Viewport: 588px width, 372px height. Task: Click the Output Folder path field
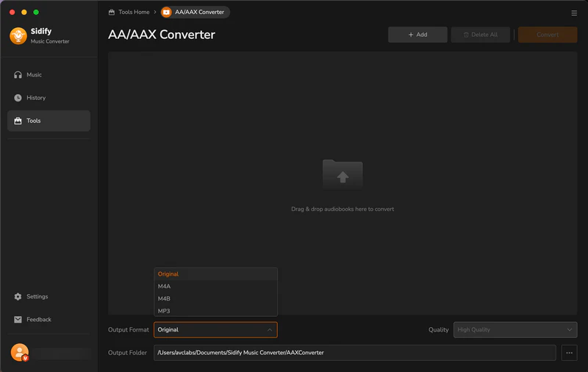pyautogui.click(x=354, y=352)
